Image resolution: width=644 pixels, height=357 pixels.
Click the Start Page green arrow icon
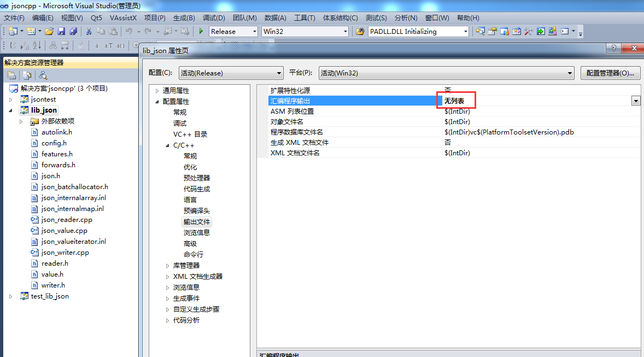point(541,31)
